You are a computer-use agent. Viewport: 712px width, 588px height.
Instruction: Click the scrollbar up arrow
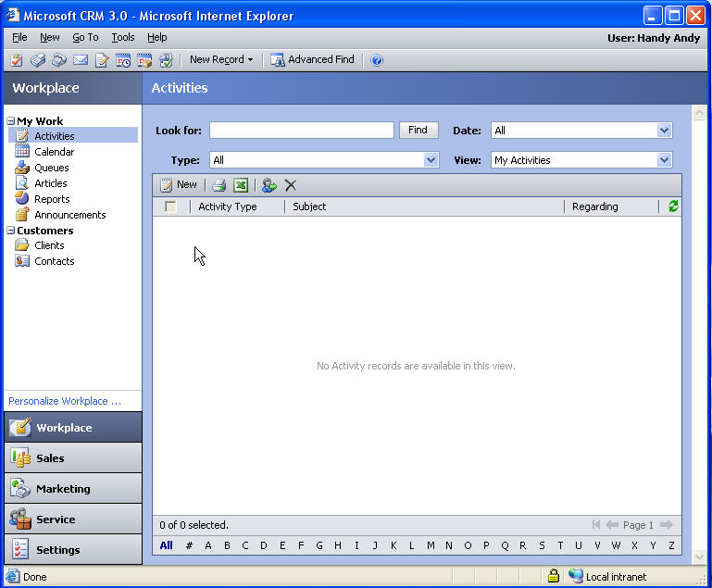click(x=699, y=112)
